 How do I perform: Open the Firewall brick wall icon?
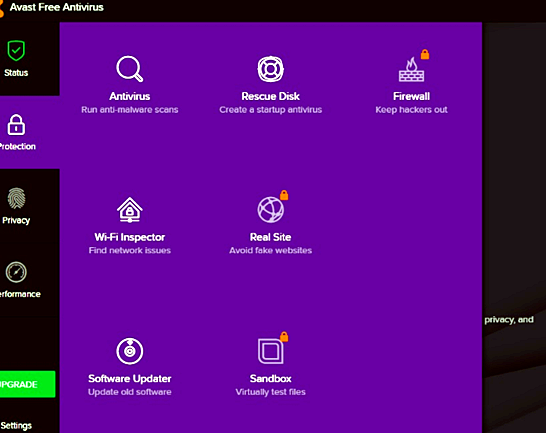click(412, 70)
